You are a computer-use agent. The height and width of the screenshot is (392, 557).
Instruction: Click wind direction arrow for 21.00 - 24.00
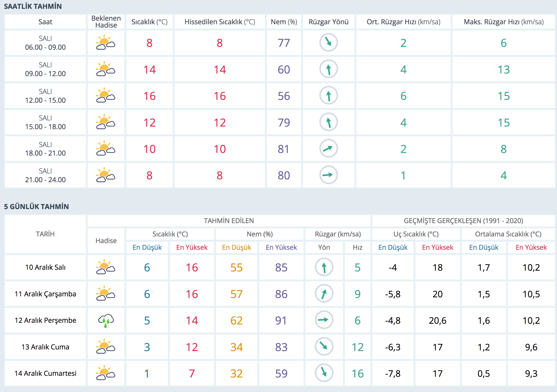coord(328,175)
